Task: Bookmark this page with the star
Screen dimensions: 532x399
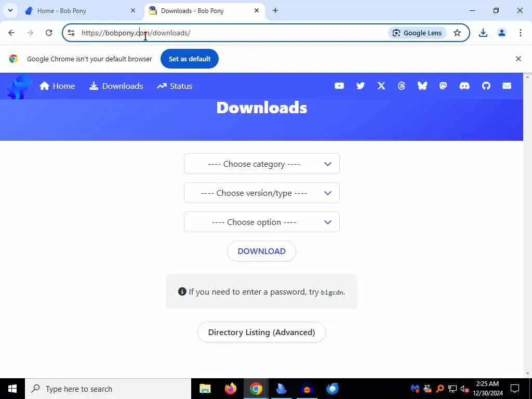Action: pos(457,33)
